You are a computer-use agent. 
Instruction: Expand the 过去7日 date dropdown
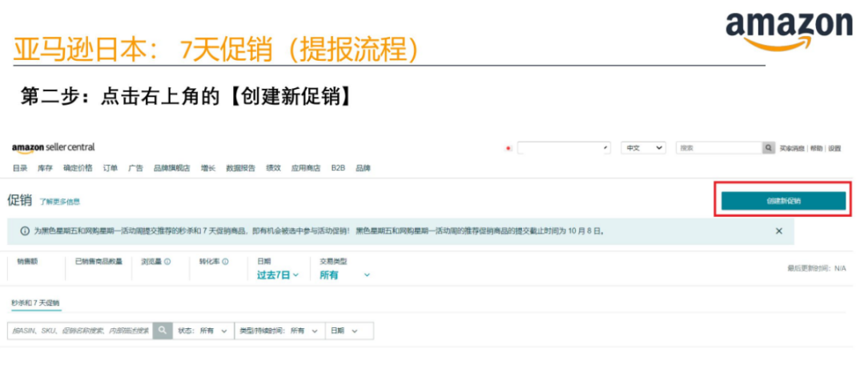point(278,275)
